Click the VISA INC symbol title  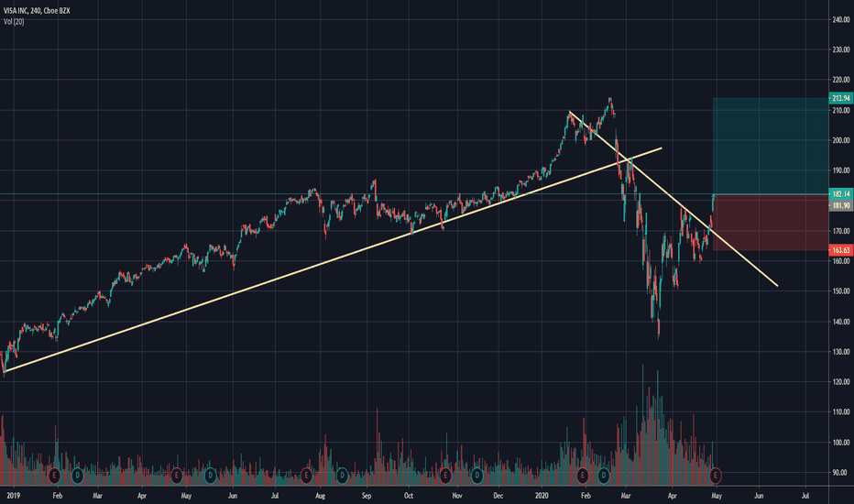37,11
